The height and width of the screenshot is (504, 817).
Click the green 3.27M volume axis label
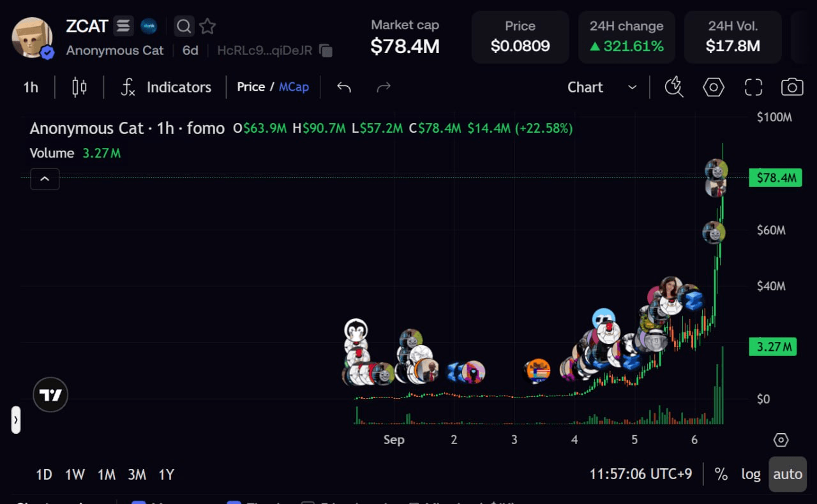point(773,346)
